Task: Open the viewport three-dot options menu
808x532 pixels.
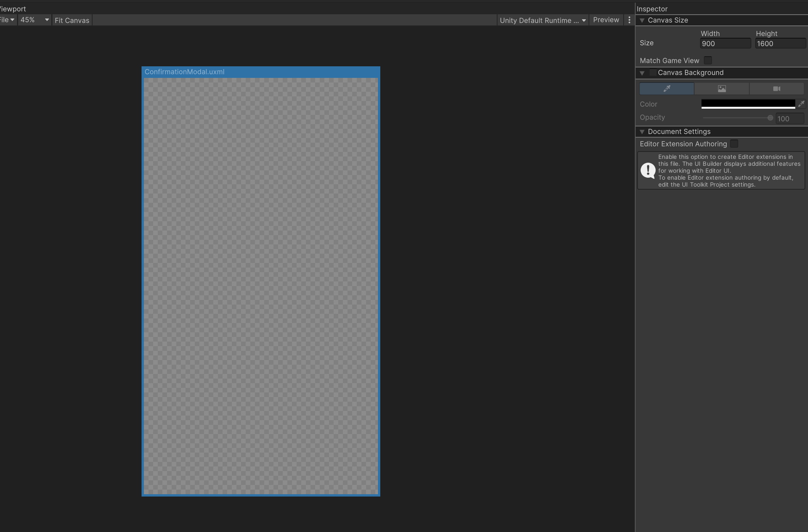Action: click(629, 20)
